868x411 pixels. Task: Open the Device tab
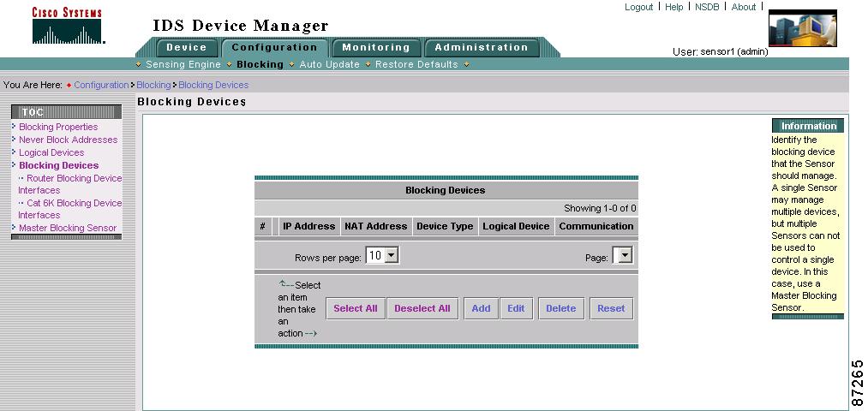coord(187,48)
